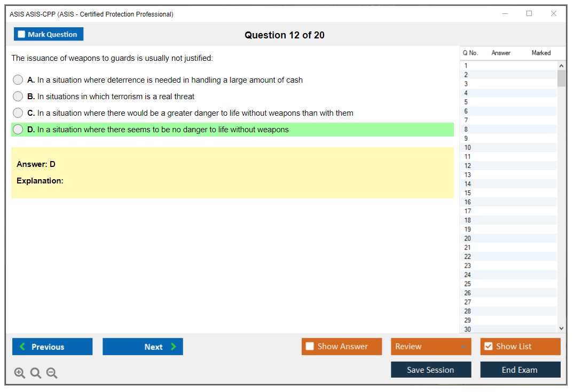
Task: Select question 15 in the list
Action: pyautogui.click(x=468, y=193)
